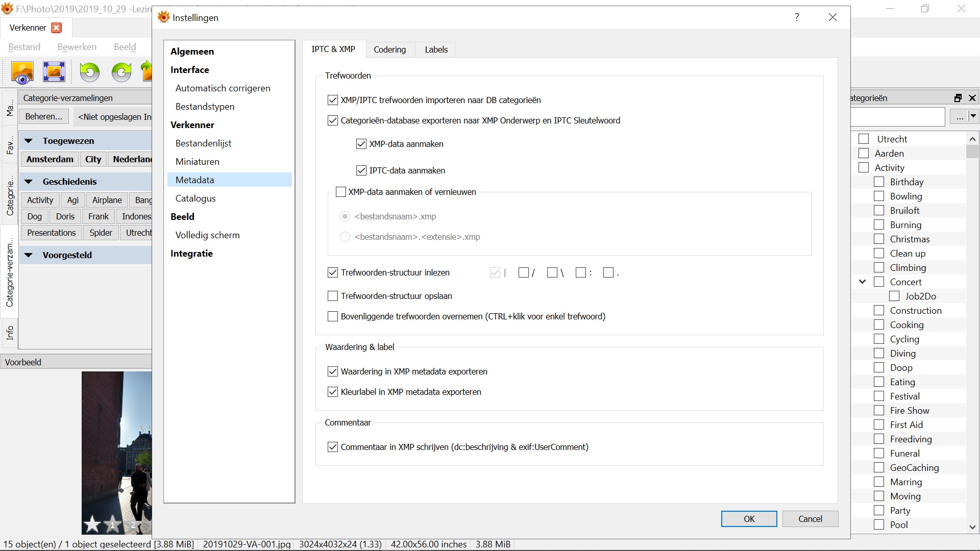Switch to the Codering tab

point(389,49)
